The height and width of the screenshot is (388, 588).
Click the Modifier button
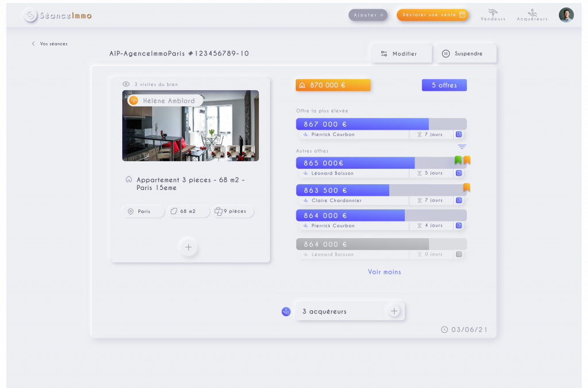401,53
